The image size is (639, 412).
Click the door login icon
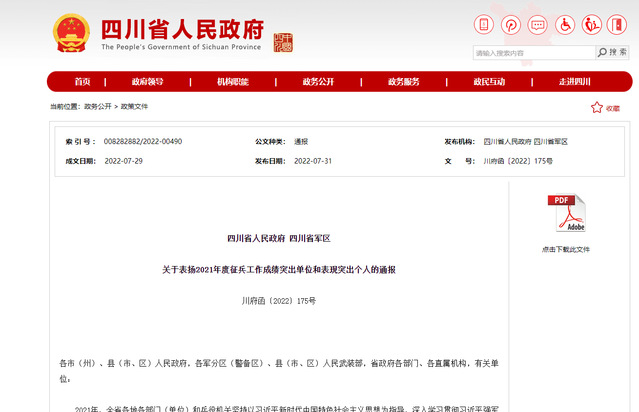[619, 24]
